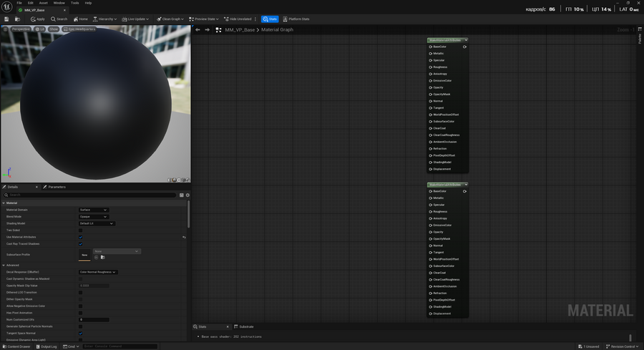Uncheck Use Material Attributes
The height and width of the screenshot is (350, 644).
coord(81,237)
